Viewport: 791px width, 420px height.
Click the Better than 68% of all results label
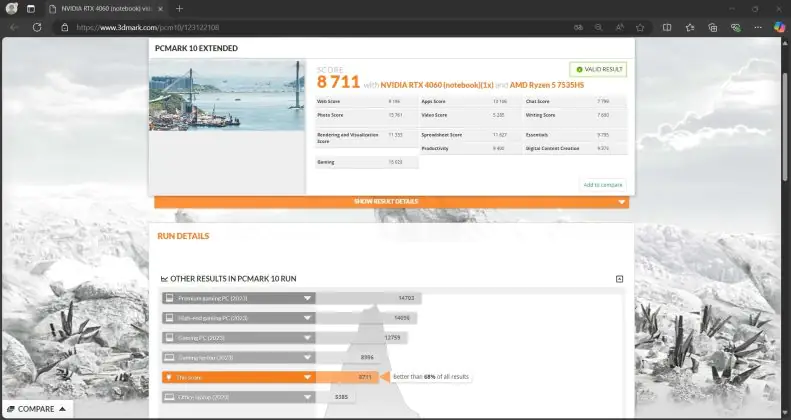431,377
